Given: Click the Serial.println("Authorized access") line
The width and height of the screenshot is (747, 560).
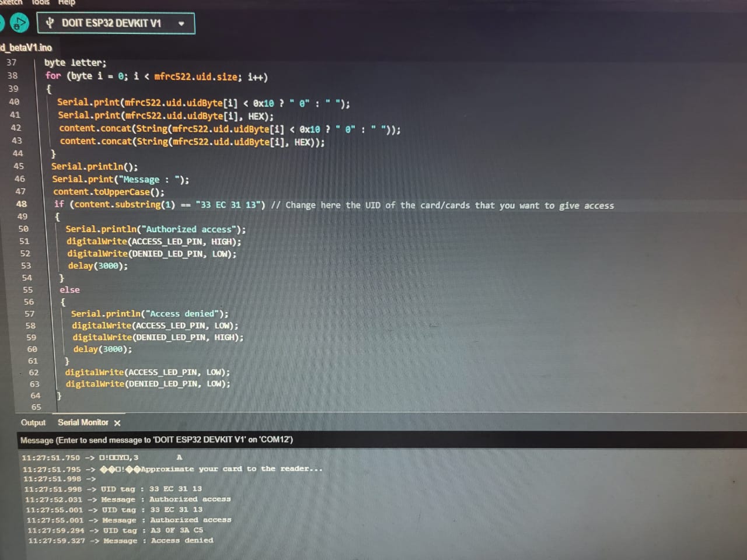Looking at the screenshot, I should (x=156, y=229).
